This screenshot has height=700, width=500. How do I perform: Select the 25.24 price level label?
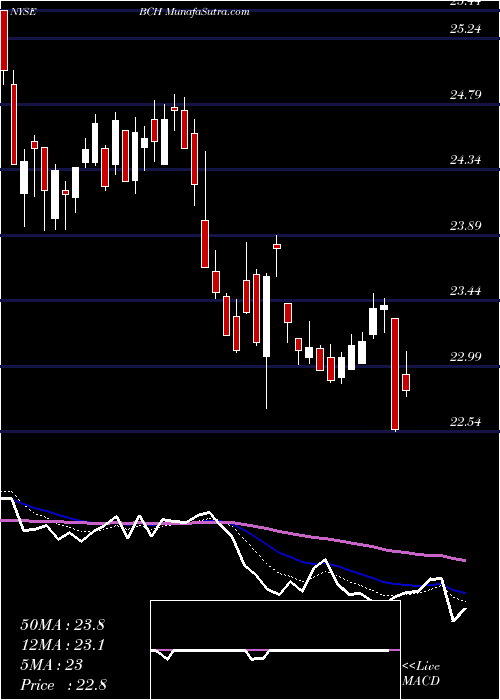tap(466, 29)
